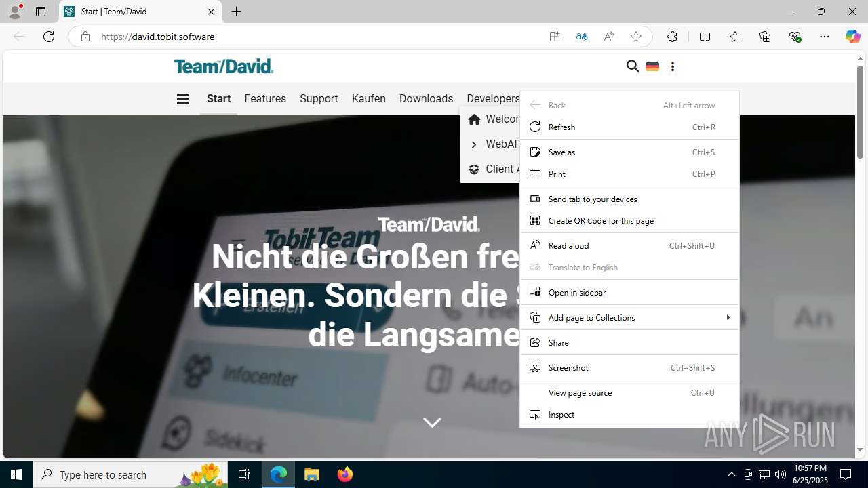868x488 pixels.
Task: Click the Translate icon in address bar
Action: (582, 37)
